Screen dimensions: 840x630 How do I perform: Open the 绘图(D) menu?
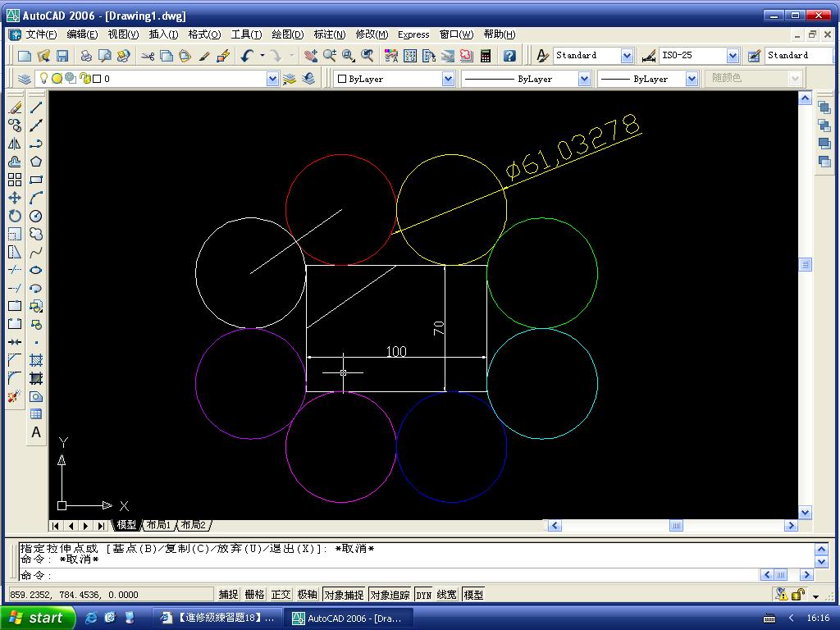click(x=288, y=34)
